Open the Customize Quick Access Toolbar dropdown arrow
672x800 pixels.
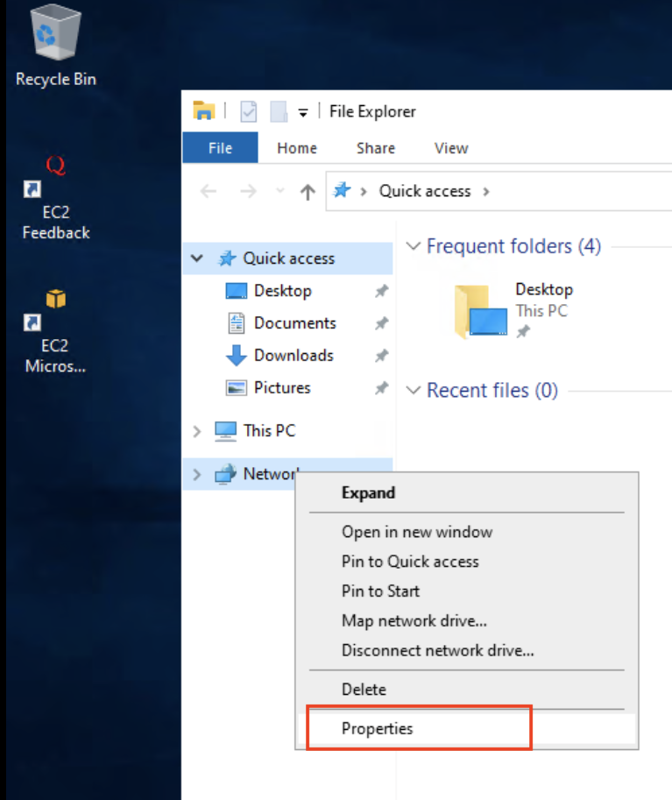(x=303, y=113)
